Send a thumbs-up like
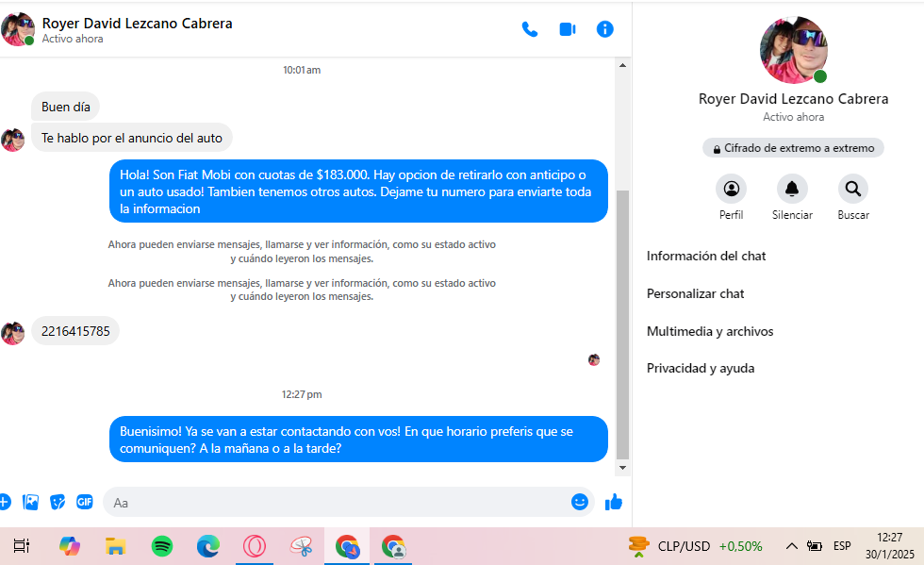 (614, 502)
